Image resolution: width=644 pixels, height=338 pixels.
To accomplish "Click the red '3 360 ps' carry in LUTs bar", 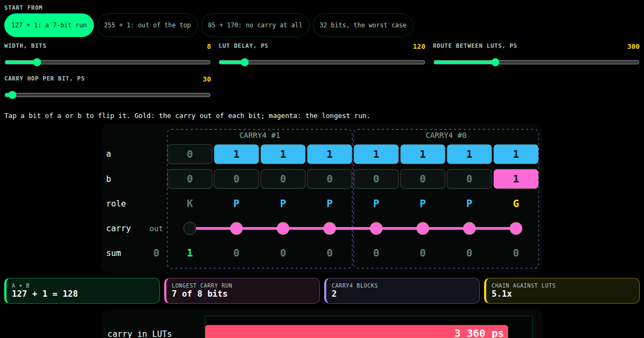I will [356, 332].
